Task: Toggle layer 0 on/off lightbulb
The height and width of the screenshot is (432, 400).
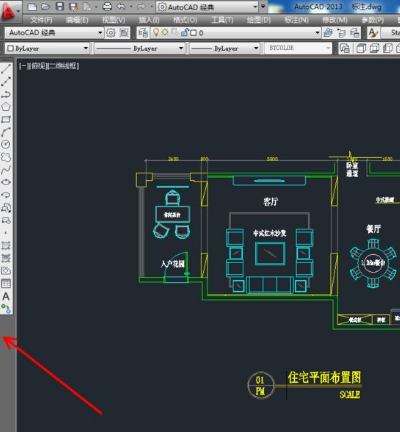Action: pos(156,32)
